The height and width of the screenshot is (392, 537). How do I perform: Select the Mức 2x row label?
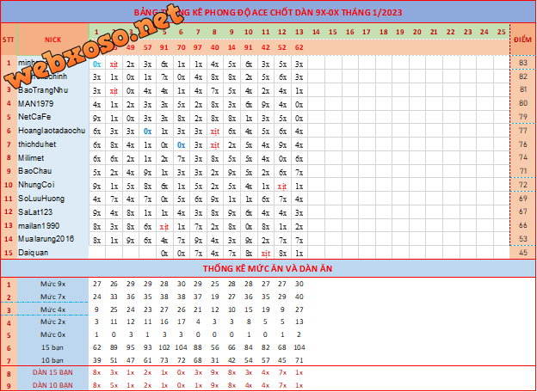tap(52, 322)
